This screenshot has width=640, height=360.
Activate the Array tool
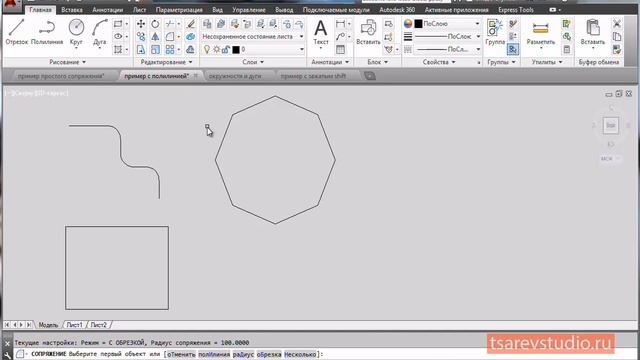tap(170, 49)
